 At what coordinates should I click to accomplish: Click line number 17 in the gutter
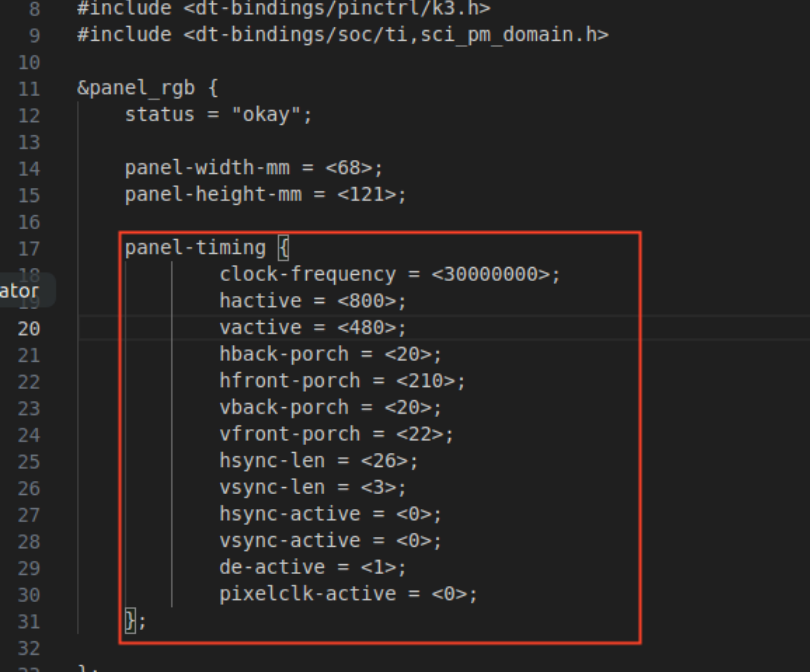pyautogui.click(x=29, y=249)
